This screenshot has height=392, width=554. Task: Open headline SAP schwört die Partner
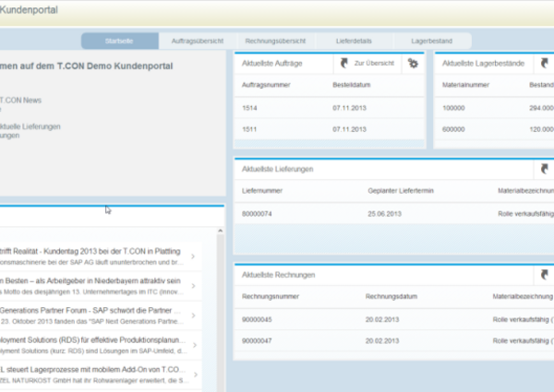pyautogui.click(x=90, y=311)
